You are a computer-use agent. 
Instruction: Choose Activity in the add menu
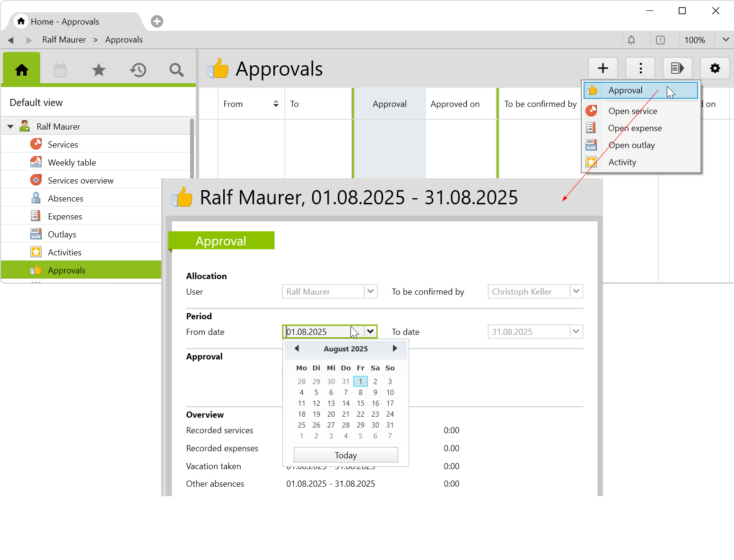tap(622, 162)
